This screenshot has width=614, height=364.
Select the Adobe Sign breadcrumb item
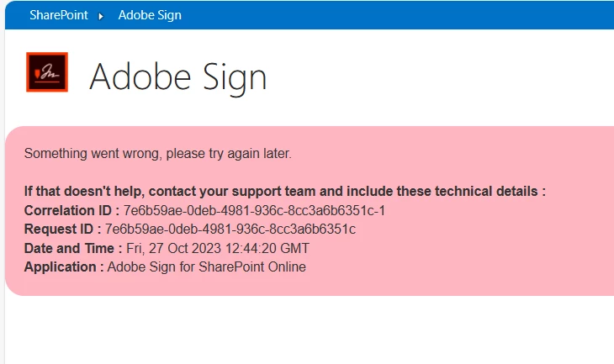(149, 15)
